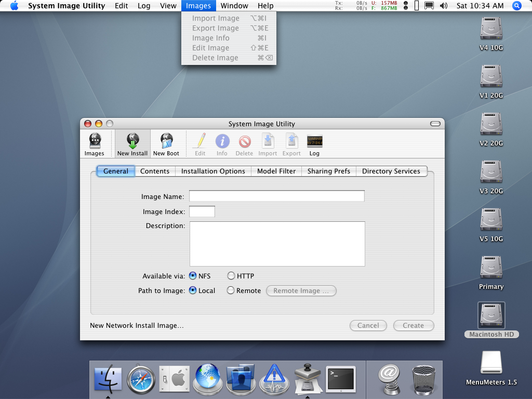
Task: Click the Image Index field
Action: [202, 211]
